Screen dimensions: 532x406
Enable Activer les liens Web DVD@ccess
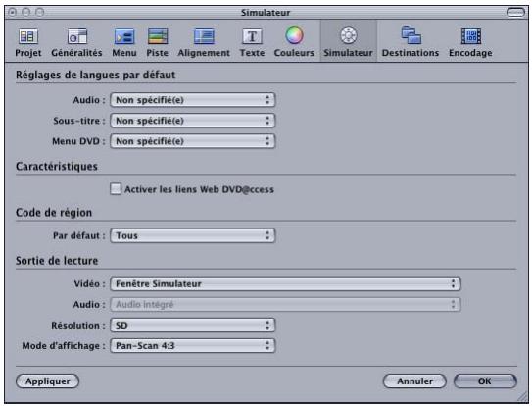(116, 189)
